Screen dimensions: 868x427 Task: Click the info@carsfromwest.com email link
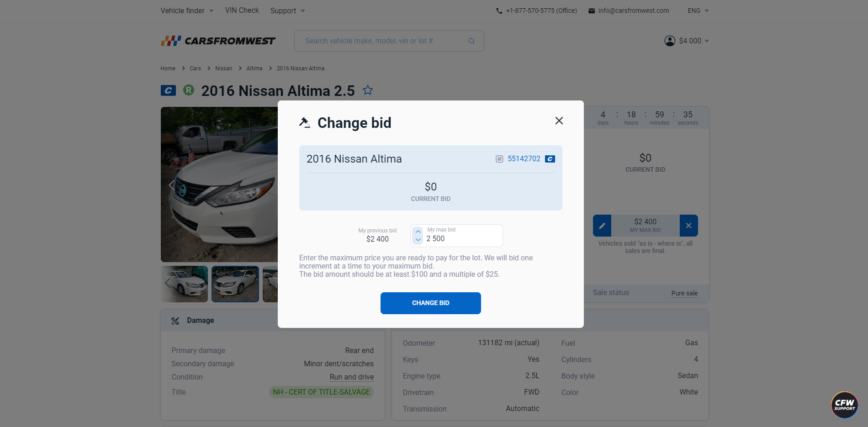[634, 11]
